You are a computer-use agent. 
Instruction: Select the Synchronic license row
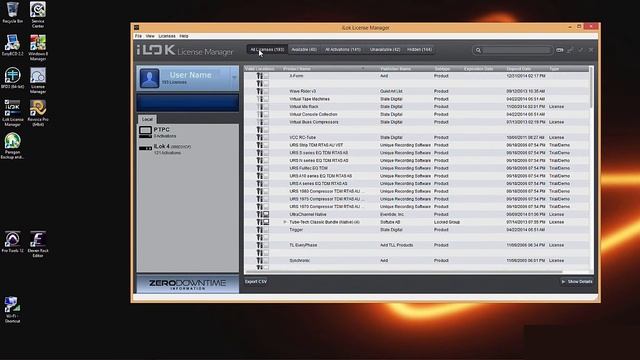point(417,260)
